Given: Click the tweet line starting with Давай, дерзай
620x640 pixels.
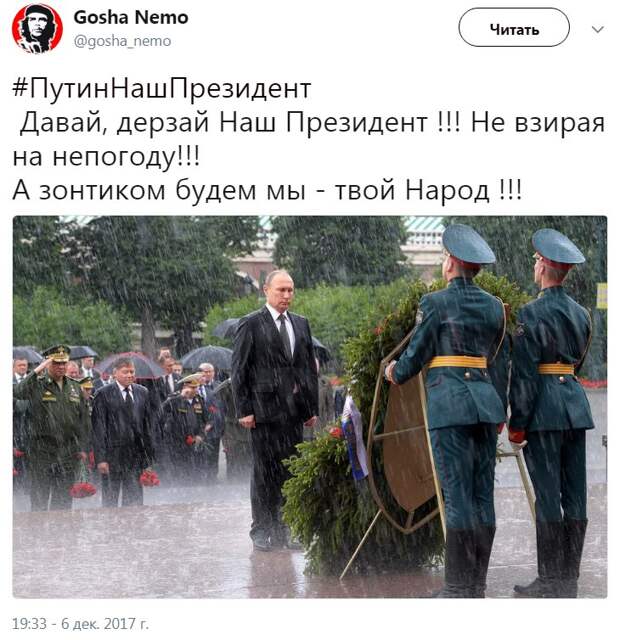Looking at the screenshot, I should pos(312,123).
